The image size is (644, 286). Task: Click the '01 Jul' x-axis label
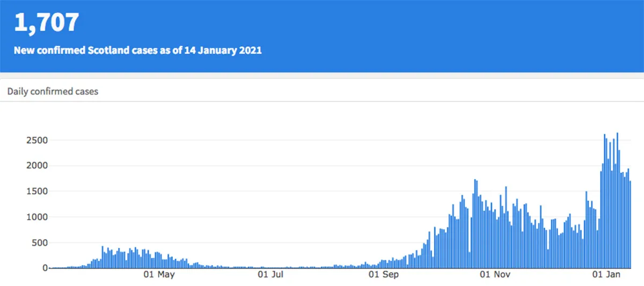[x=270, y=275]
